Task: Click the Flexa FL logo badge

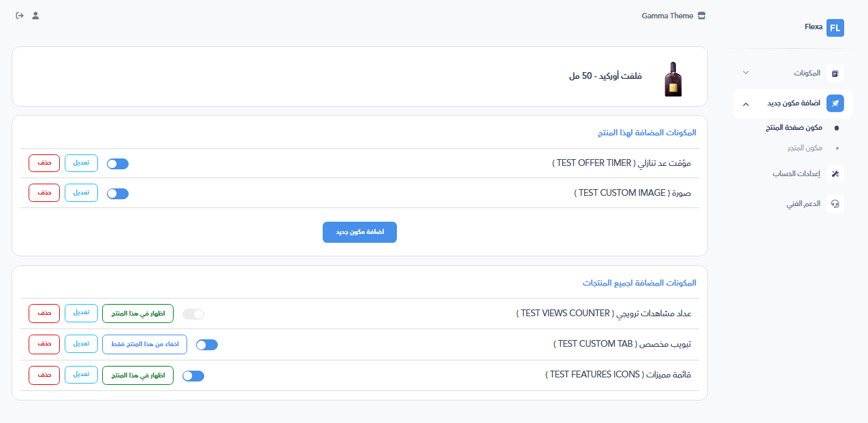Action: tap(835, 28)
